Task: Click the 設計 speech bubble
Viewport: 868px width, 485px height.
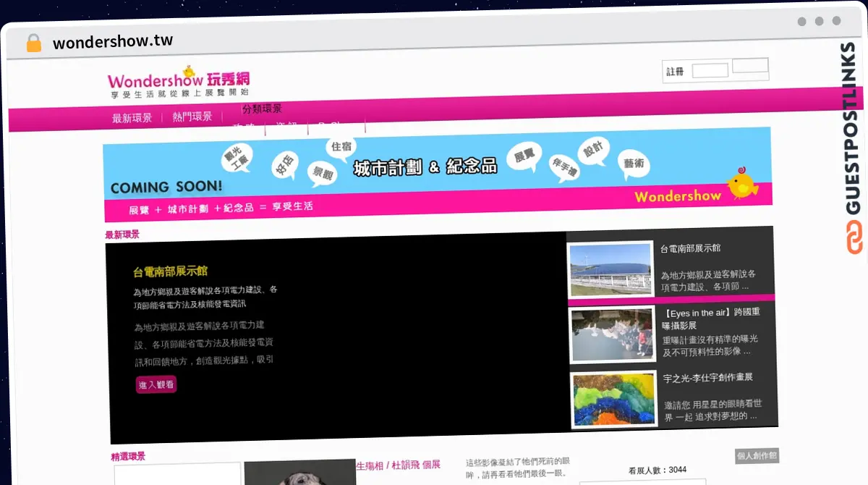Action: 593,151
